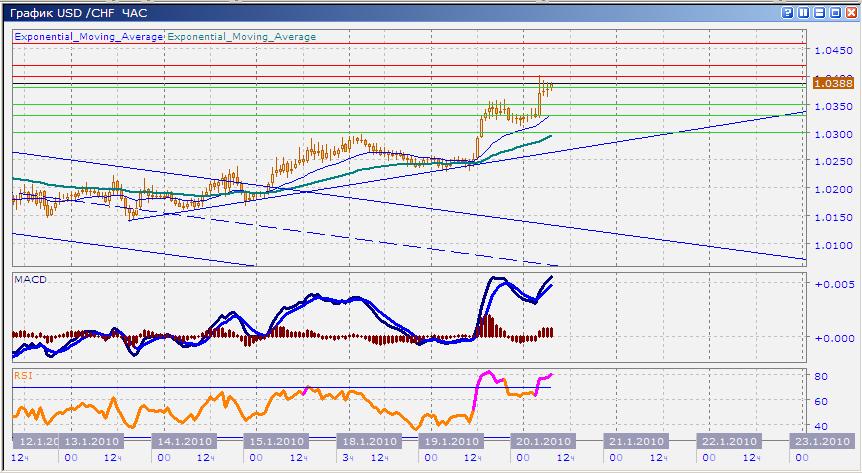Screen dimensions: 862x473
Task: Select the green Exponential_Moving_Average label
Action: coord(241,37)
